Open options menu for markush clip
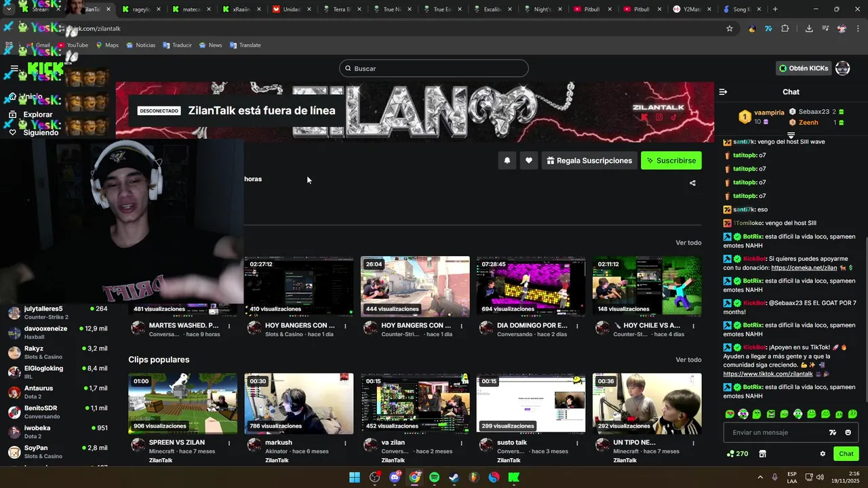Screen dimensions: 868x488 point(345,443)
